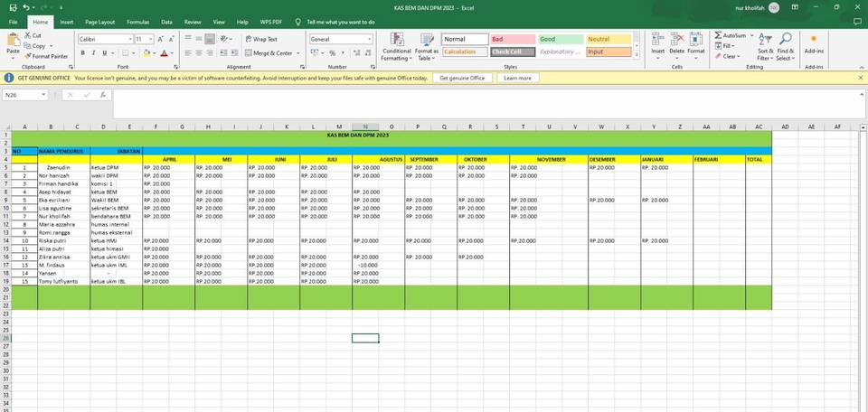Click the red font color A
Image resolution: width=868 pixels, height=412 pixels.
pyautogui.click(x=164, y=53)
